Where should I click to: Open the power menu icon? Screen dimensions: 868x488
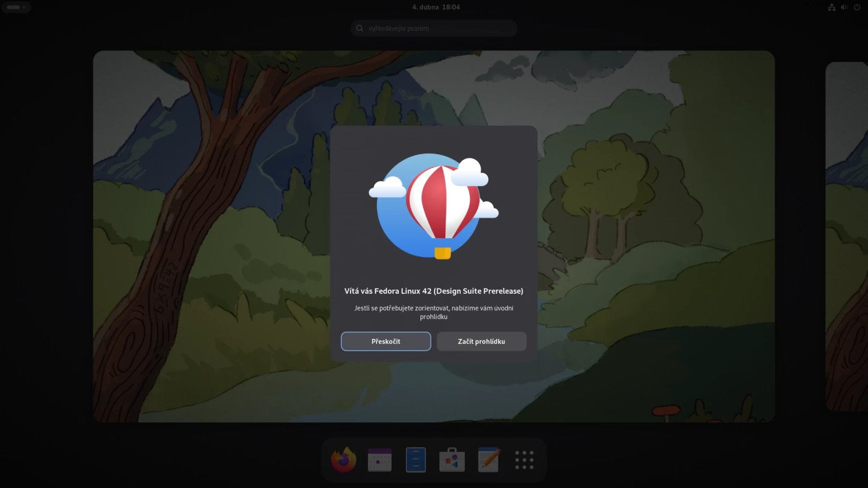coord(857,7)
